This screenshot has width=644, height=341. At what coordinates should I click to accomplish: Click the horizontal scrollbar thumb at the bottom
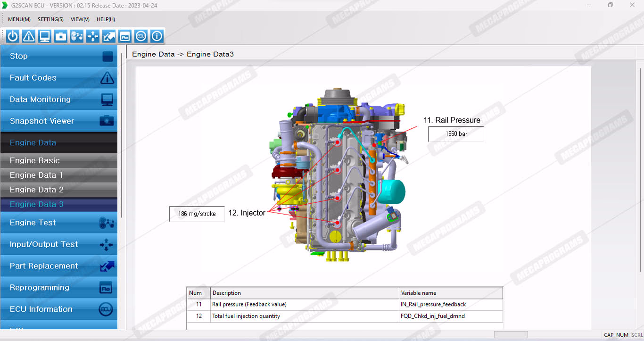pyautogui.click(x=511, y=335)
